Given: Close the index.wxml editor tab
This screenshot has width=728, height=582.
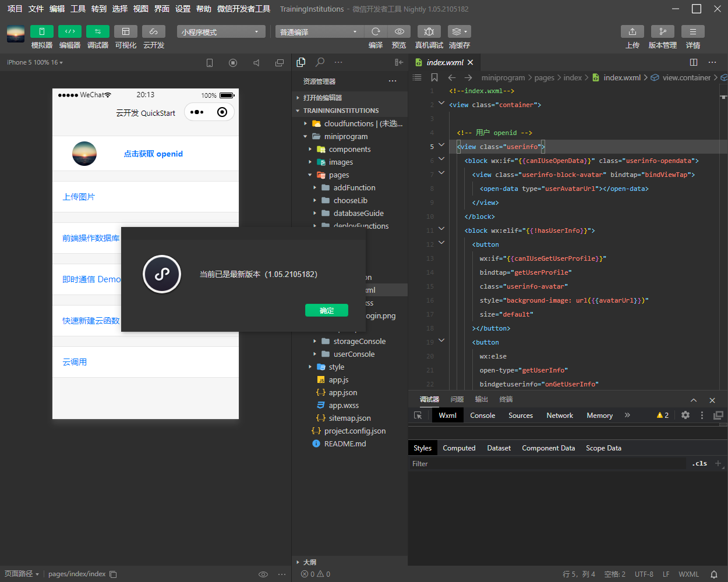Looking at the screenshot, I should (x=471, y=62).
